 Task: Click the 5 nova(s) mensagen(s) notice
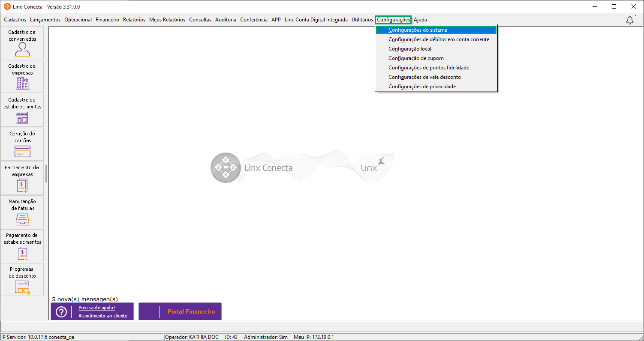click(85, 299)
